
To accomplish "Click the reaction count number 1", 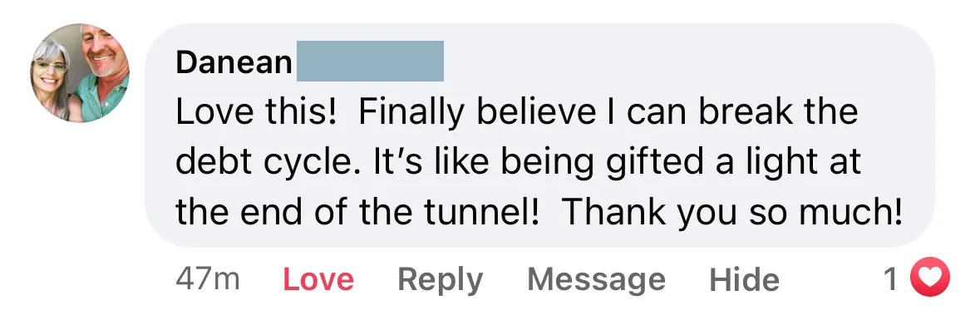I will 890,279.
